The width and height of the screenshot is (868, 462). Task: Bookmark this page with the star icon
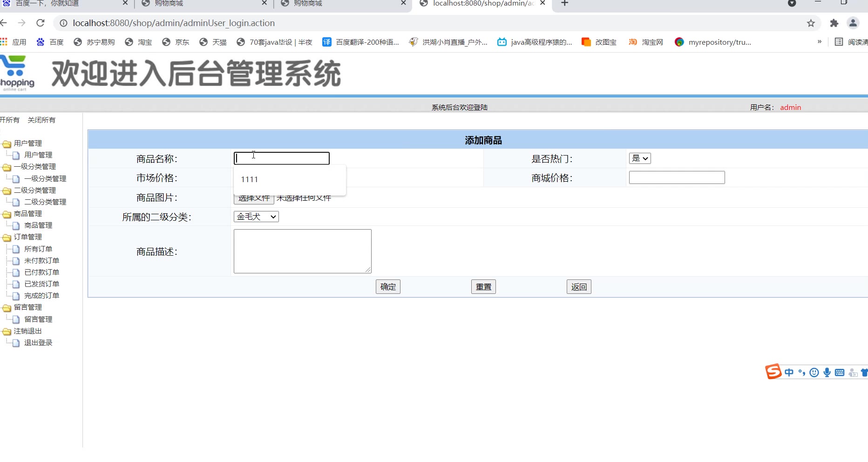tap(811, 23)
